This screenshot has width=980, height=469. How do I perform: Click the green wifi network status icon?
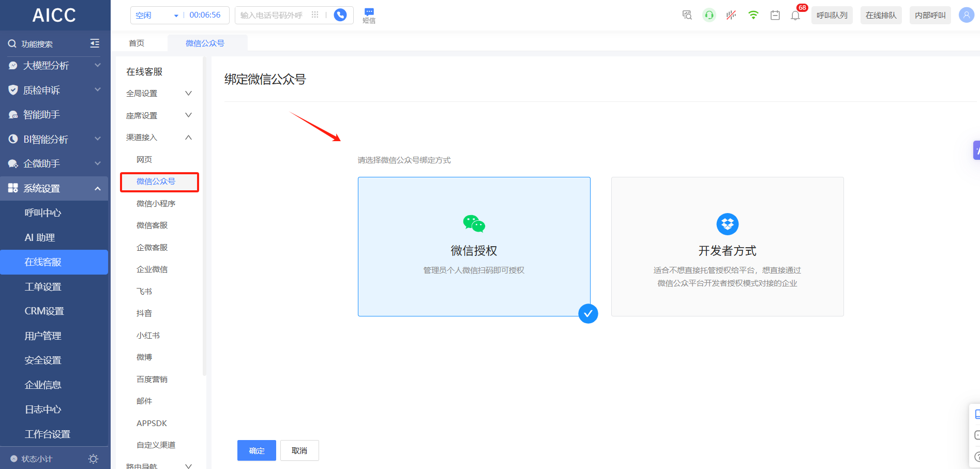[x=753, y=15]
